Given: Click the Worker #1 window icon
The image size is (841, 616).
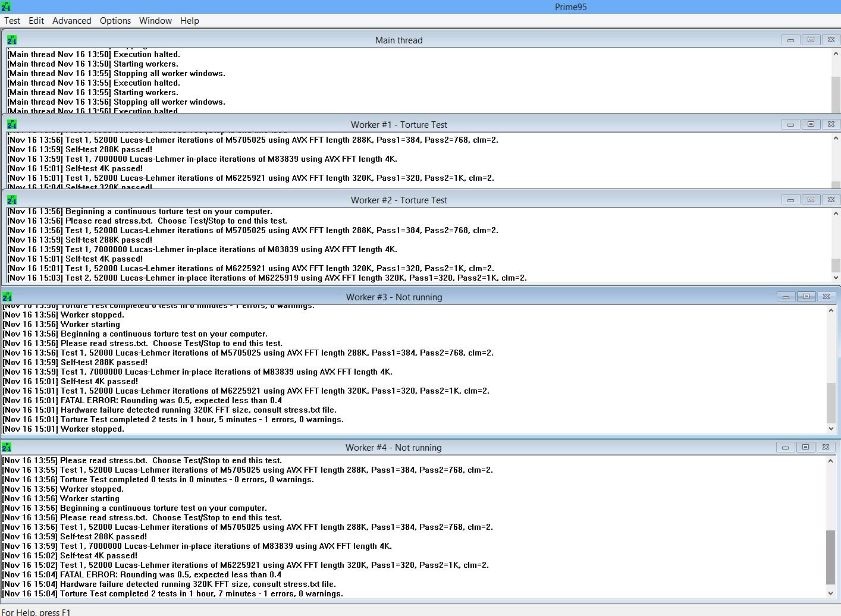Looking at the screenshot, I should 12,124.
